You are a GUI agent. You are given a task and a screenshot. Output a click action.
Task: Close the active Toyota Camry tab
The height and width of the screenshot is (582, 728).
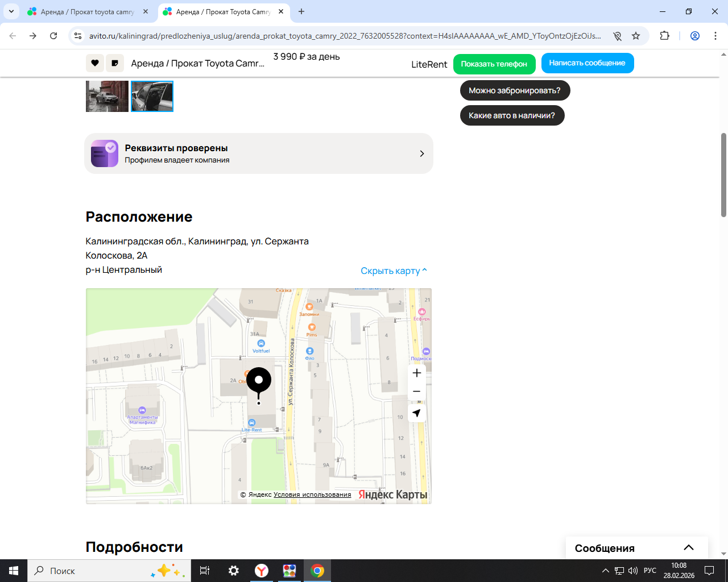click(281, 11)
